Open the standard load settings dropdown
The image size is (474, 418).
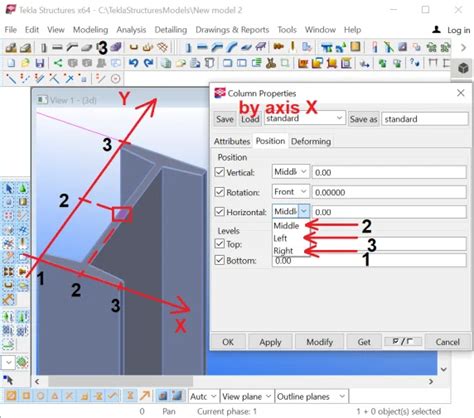tap(305, 118)
